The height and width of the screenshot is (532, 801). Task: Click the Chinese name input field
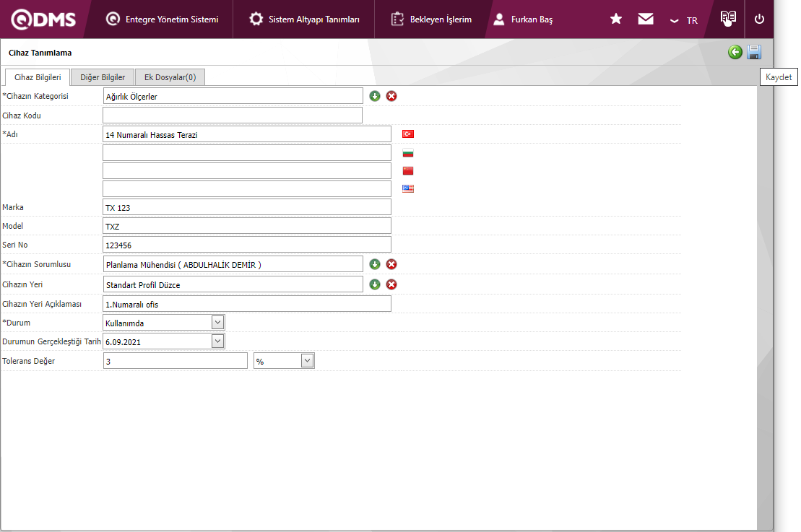coord(247,170)
